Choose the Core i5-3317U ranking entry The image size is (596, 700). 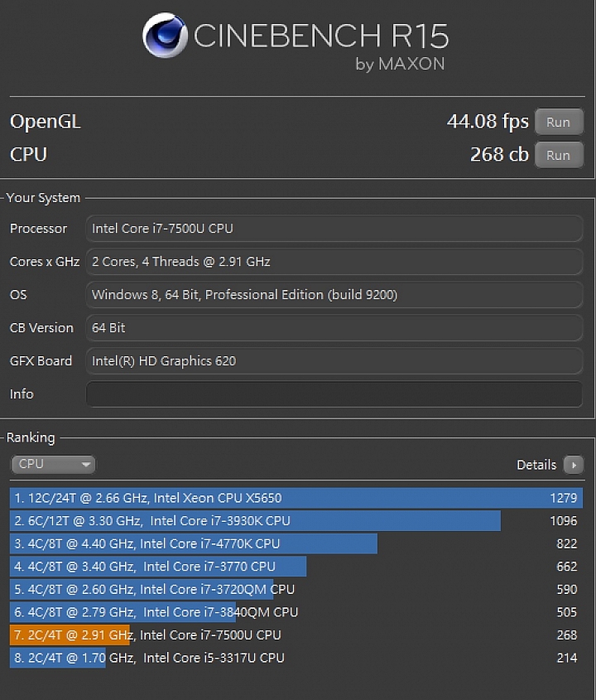coord(296,658)
